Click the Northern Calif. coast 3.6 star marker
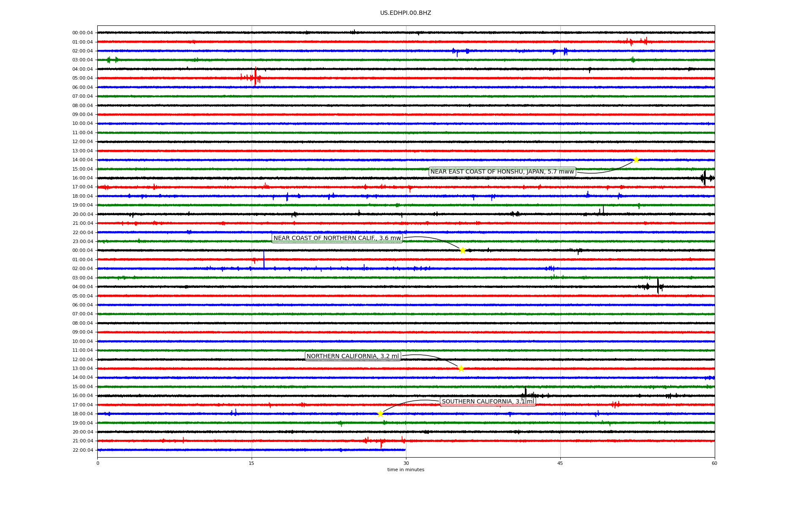Screen dimensions: 812x508 tap(463, 250)
